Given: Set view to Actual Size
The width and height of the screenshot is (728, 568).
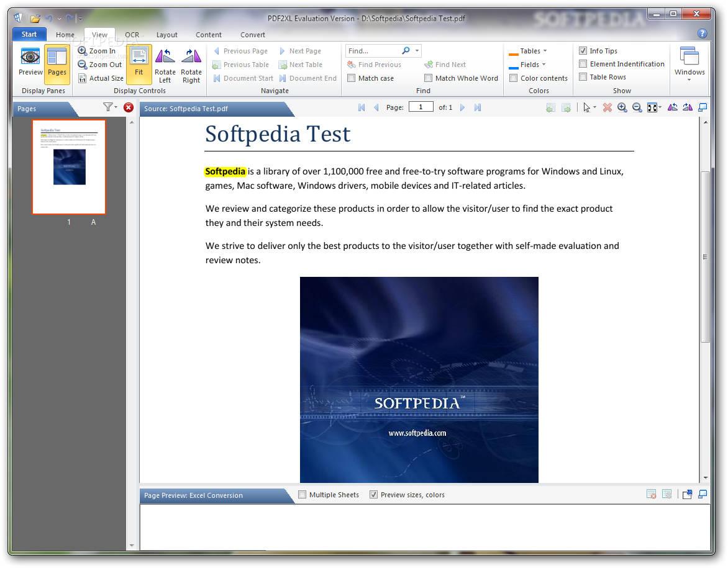Looking at the screenshot, I should [101, 78].
